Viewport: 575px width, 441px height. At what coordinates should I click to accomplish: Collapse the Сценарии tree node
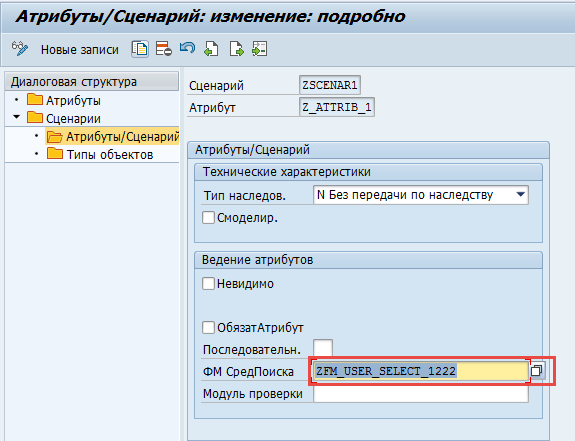[17, 117]
